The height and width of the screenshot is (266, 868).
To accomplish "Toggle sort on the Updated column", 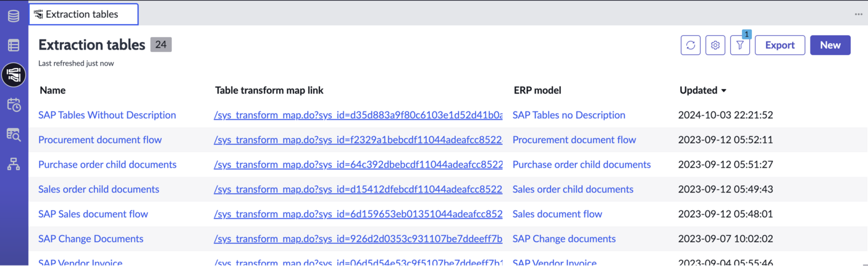I will (703, 90).
